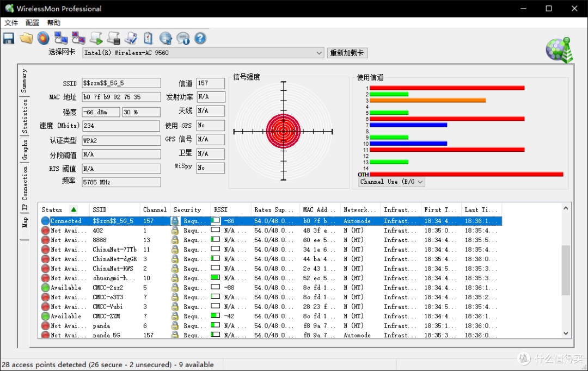This screenshot has width=588, height=371.
Task: Switch to the Statistics tab
Action: click(24, 116)
